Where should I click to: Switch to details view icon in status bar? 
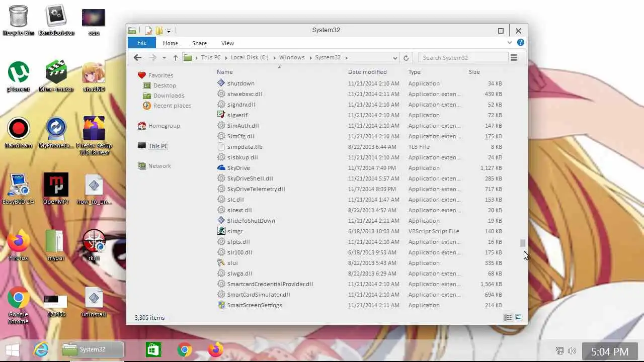(508, 318)
